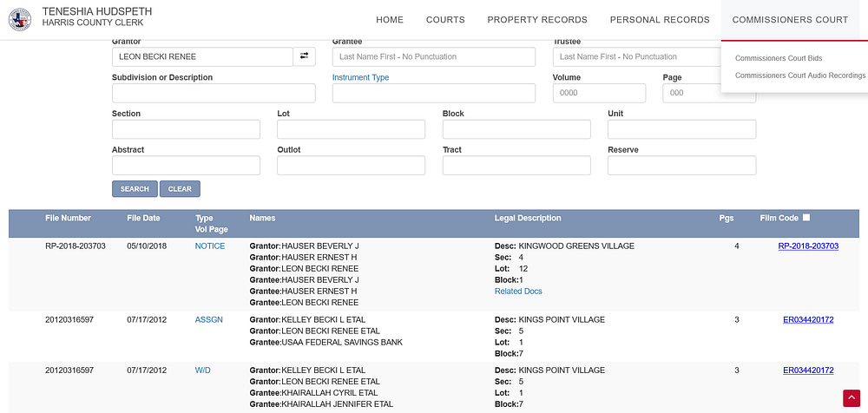The width and height of the screenshot is (868, 413).
Task: Click the Outlot input field
Action: tap(351, 165)
